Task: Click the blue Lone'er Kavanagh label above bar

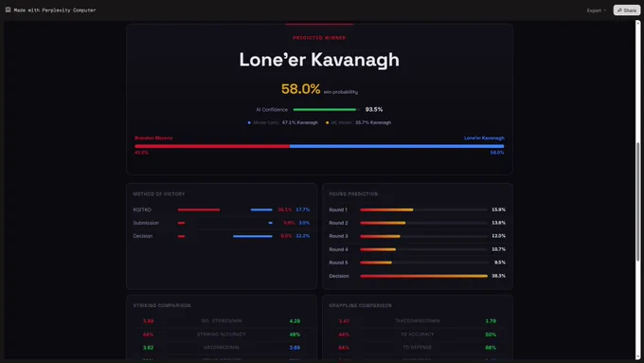Action: pos(484,137)
